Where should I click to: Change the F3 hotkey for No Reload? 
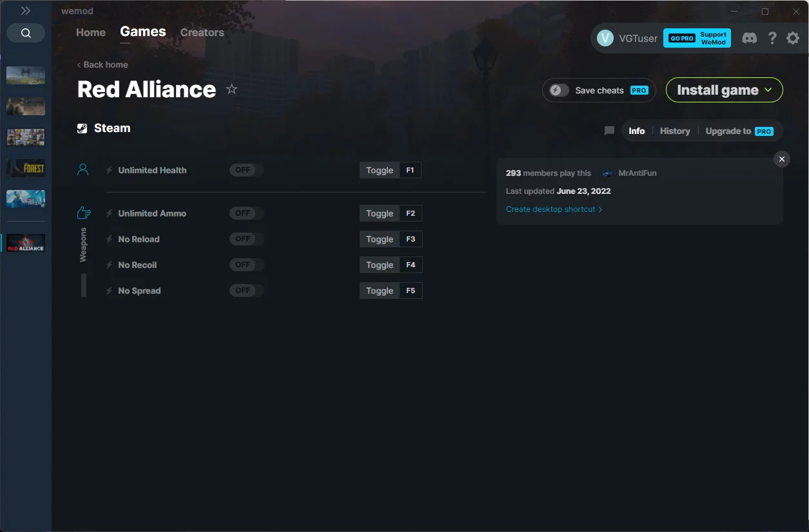[411, 239]
